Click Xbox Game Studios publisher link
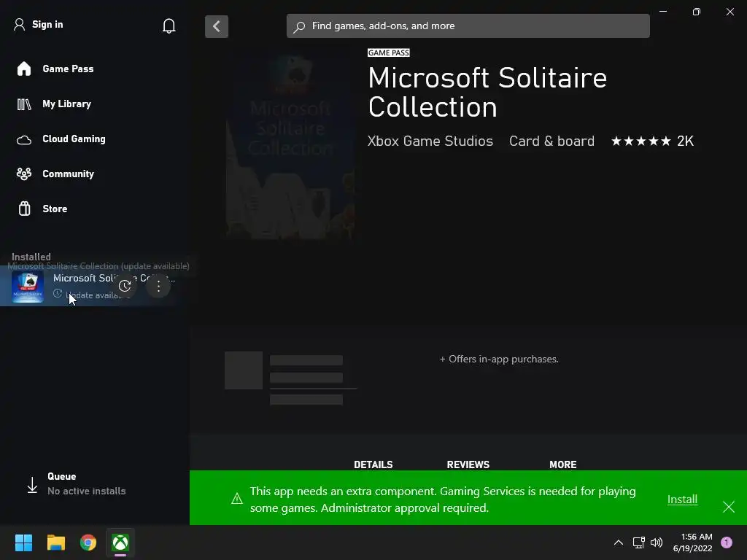 click(x=430, y=141)
